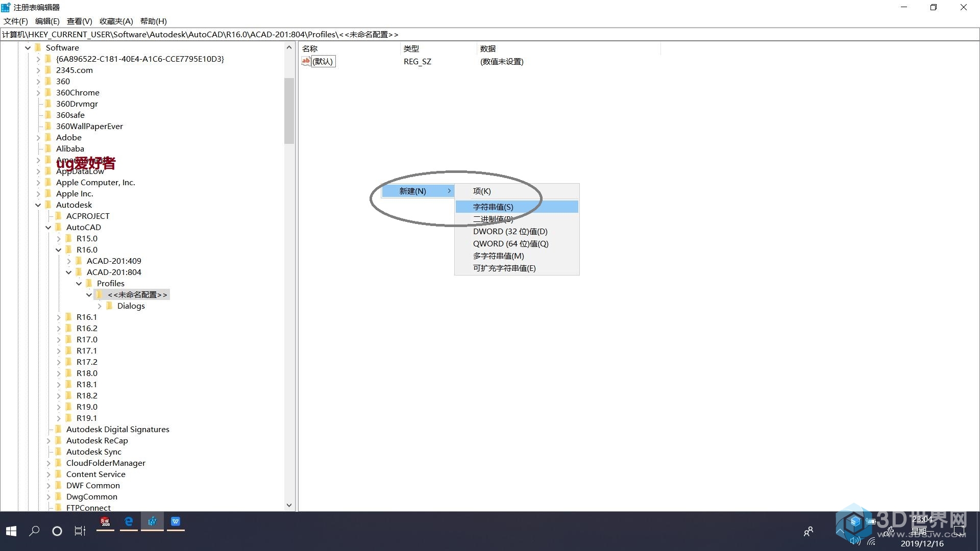
Task: Click the tree scrollbar down arrow
Action: pyautogui.click(x=289, y=505)
